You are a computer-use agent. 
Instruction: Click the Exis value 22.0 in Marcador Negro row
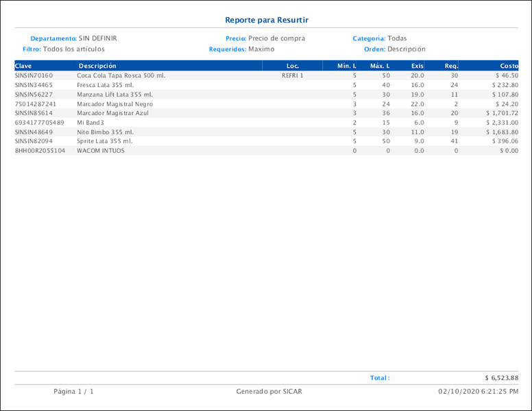pos(418,104)
